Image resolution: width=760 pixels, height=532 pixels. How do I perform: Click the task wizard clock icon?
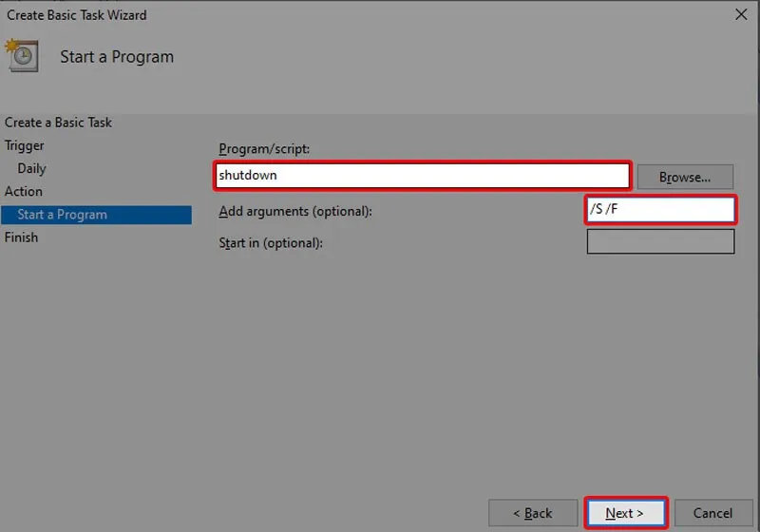coord(21,55)
